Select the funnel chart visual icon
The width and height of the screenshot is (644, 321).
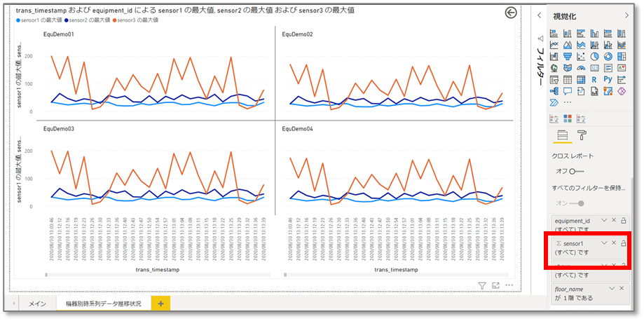(x=568, y=56)
